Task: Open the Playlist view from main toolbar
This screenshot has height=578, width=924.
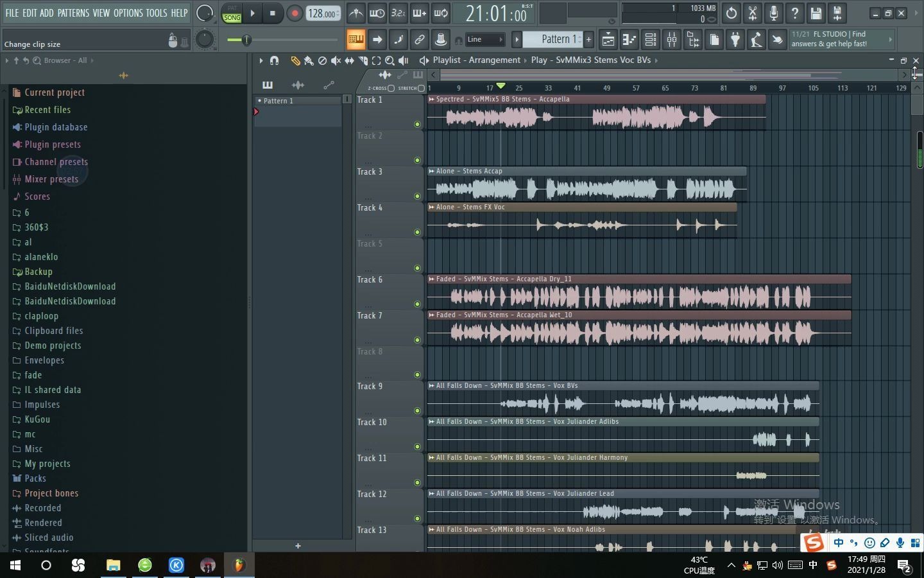Action: pyautogui.click(x=608, y=40)
